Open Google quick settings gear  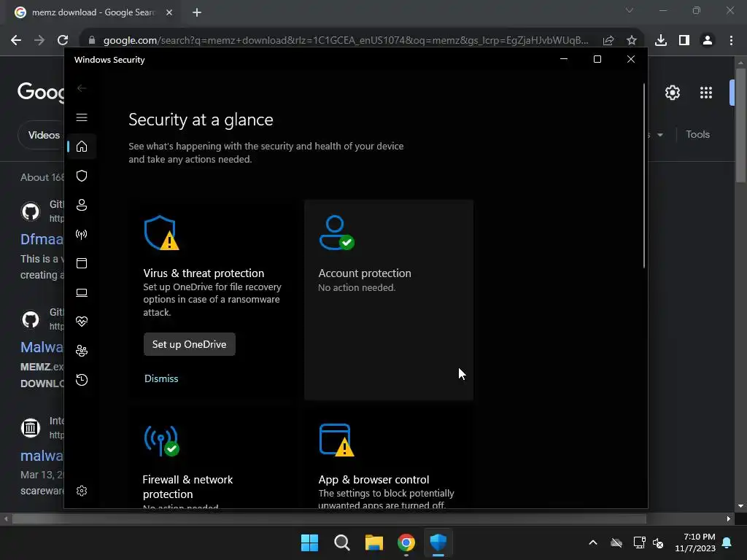point(672,93)
